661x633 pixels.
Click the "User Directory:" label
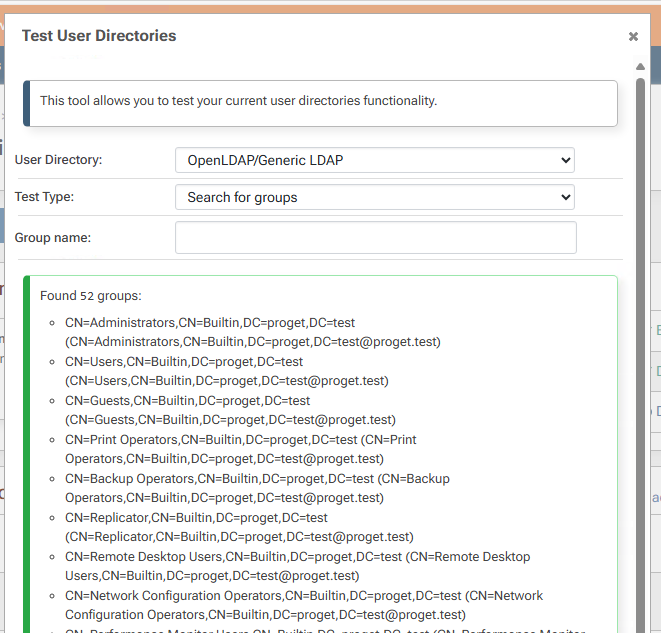click(x=58, y=160)
